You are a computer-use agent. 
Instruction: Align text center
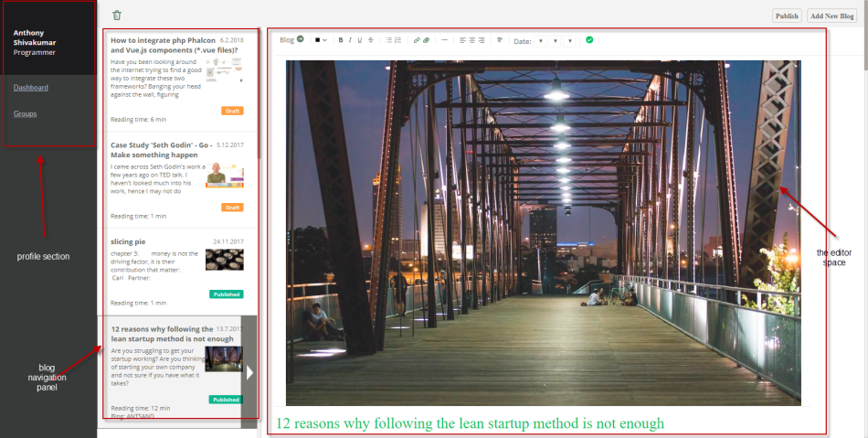pyautogui.click(x=472, y=40)
